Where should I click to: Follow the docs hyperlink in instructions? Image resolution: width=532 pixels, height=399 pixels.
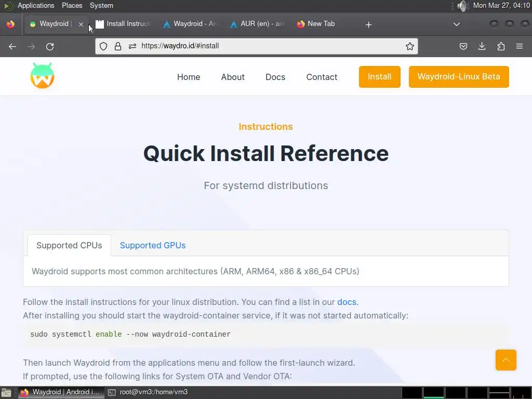347,302
